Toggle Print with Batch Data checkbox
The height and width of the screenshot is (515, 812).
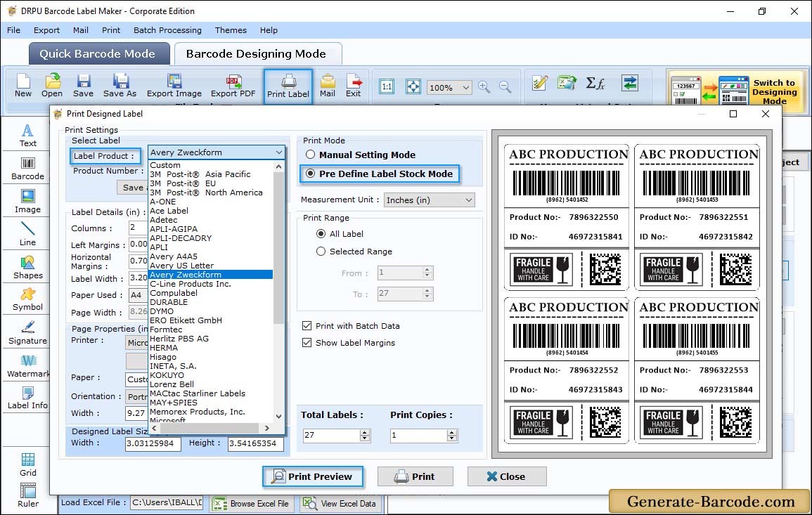click(x=307, y=325)
